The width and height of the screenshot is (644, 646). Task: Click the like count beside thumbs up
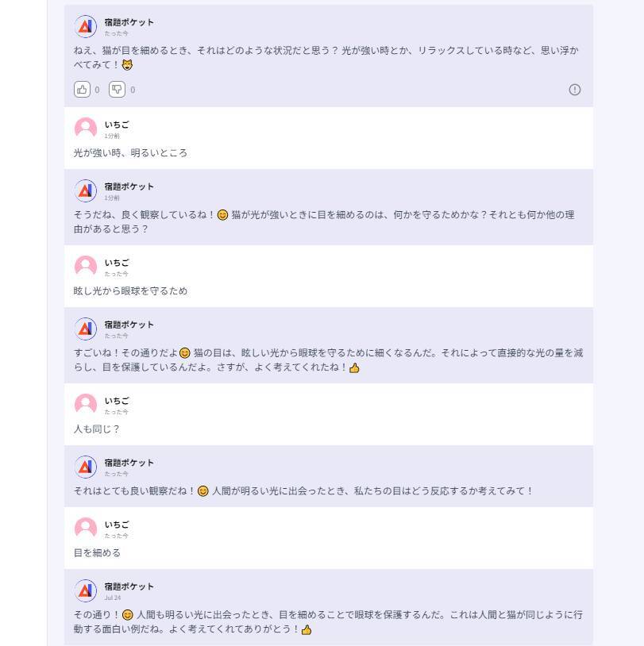(98, 90)
